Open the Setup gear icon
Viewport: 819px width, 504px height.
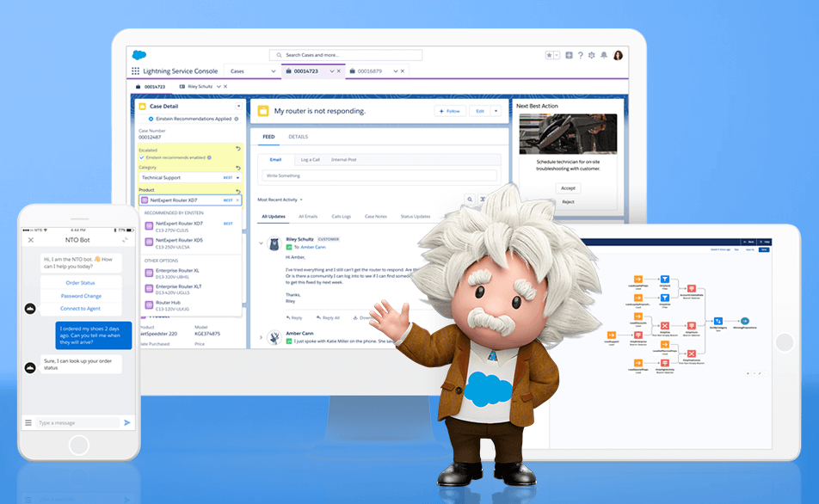coord(592,55)
